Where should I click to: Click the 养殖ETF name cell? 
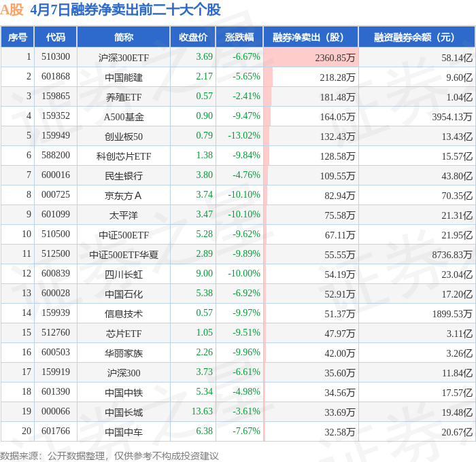[x=124, y=97]
